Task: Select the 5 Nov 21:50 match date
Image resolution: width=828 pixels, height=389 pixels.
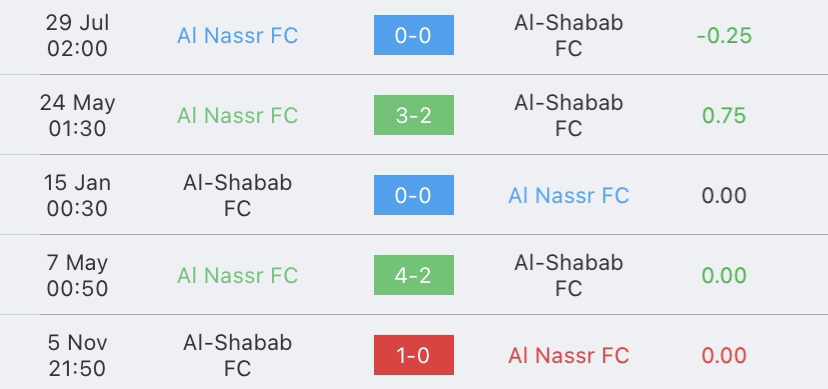Action: [77, 356]
